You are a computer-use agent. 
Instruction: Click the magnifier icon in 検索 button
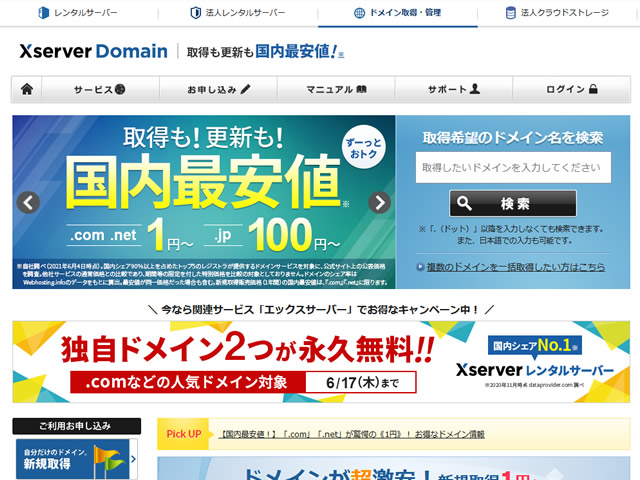click(x=464, y=203)
